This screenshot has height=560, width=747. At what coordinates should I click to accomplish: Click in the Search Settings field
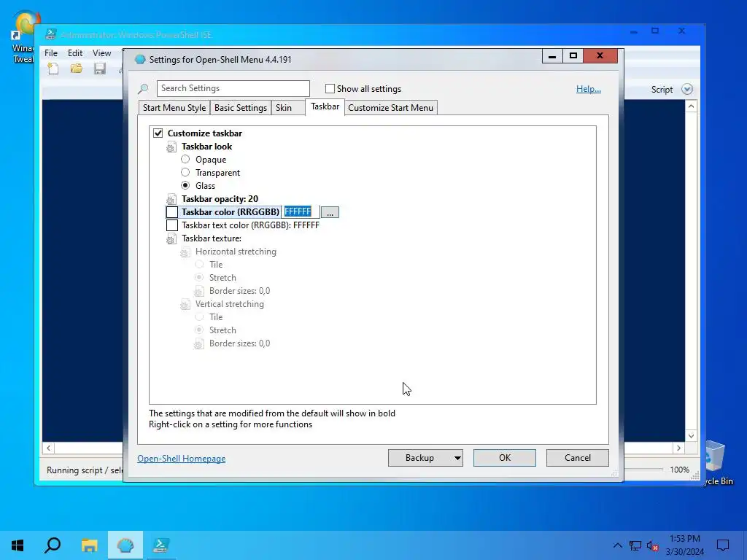click(x=233, y=88)
